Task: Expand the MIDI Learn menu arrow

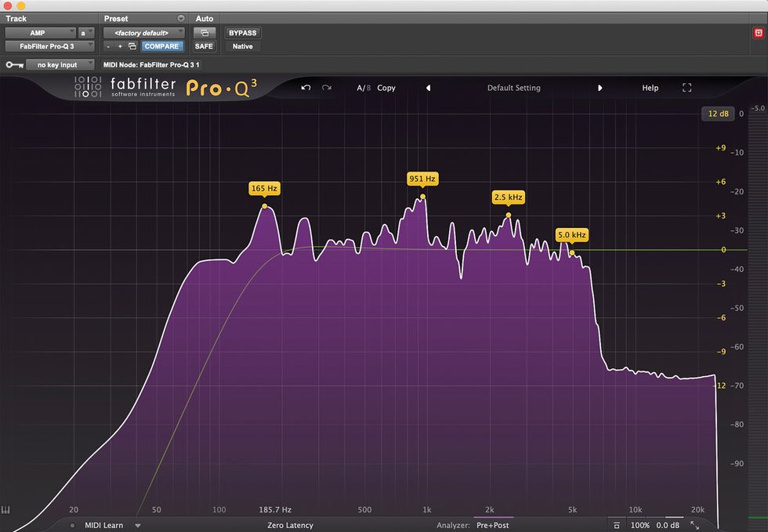Action: 138,526
